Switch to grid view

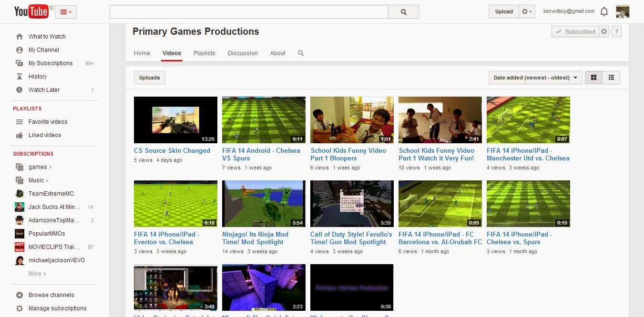point(593,78)
